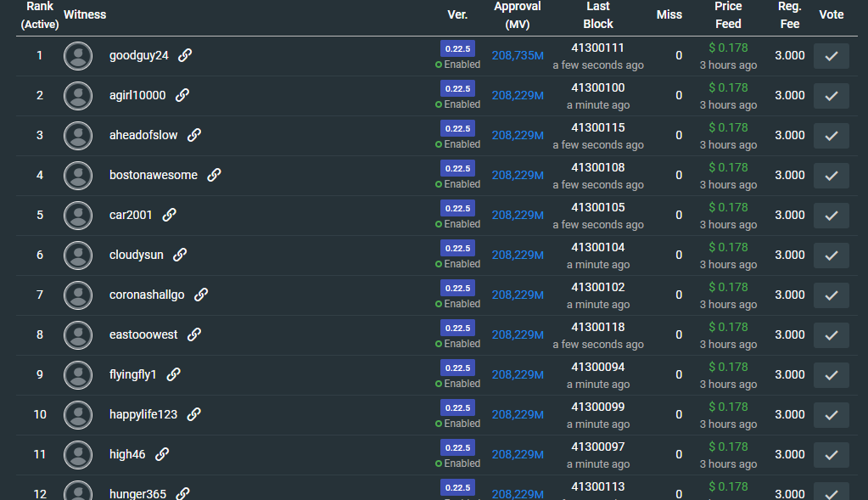Open the happylife123 witness name link

pyautogui.click(x=143, y=414)
